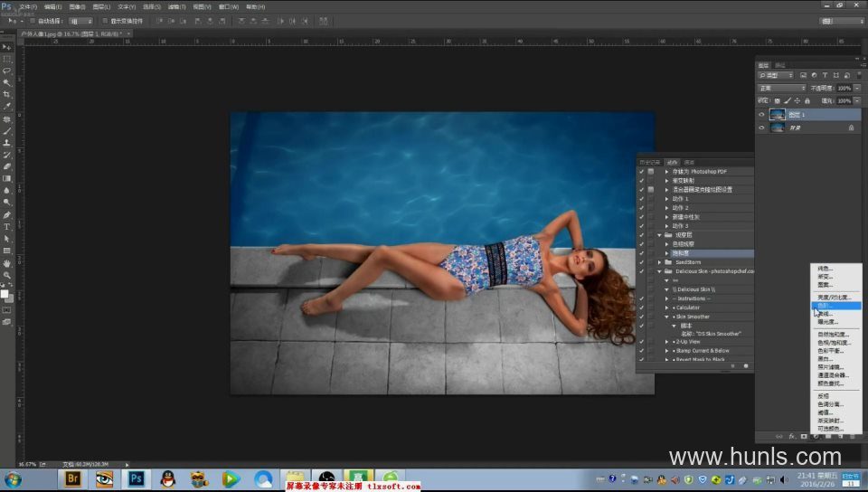Select the Zoom tool in toolbox

pyautogui.click(x=6, y=275)
